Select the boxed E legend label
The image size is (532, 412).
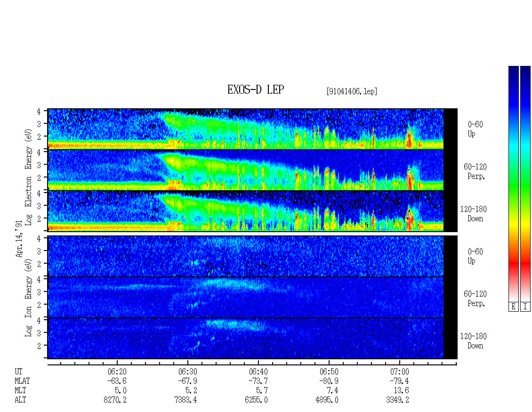tap(513, 307)
